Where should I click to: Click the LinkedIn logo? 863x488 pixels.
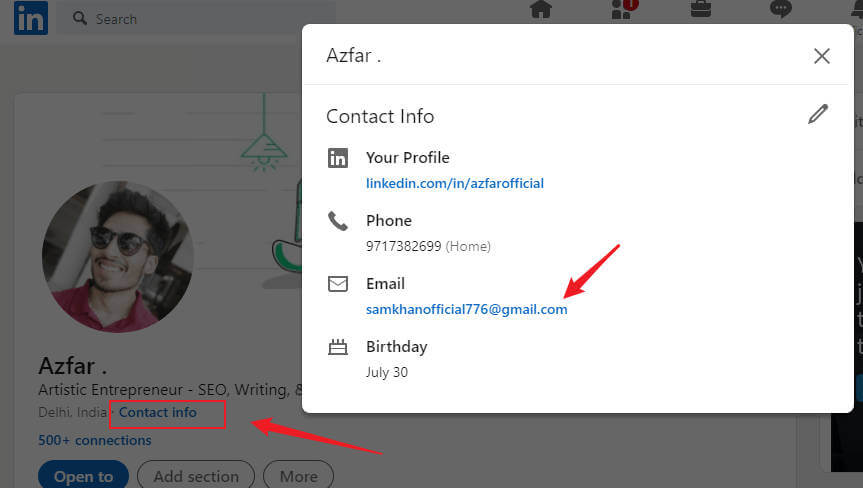[x=30, y=19]
